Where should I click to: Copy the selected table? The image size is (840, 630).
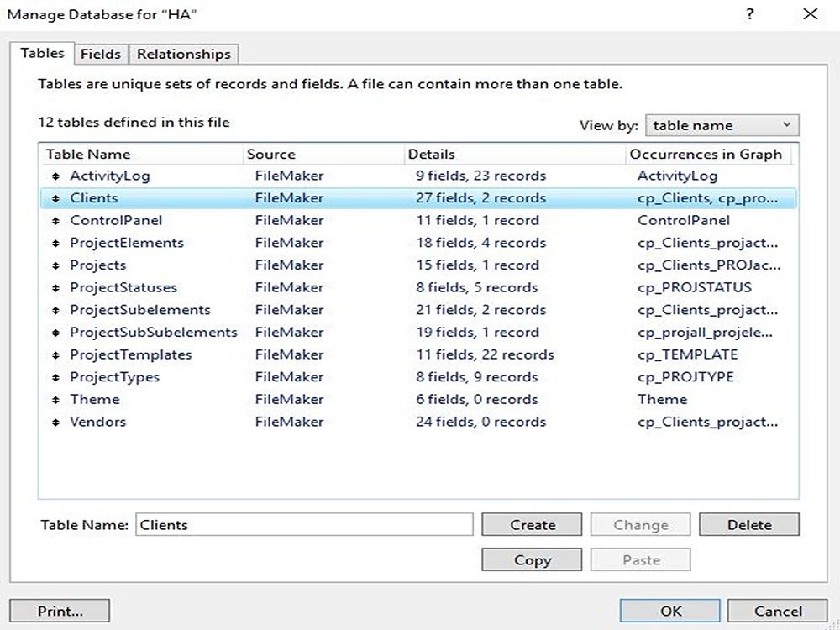tap(531, 559)
